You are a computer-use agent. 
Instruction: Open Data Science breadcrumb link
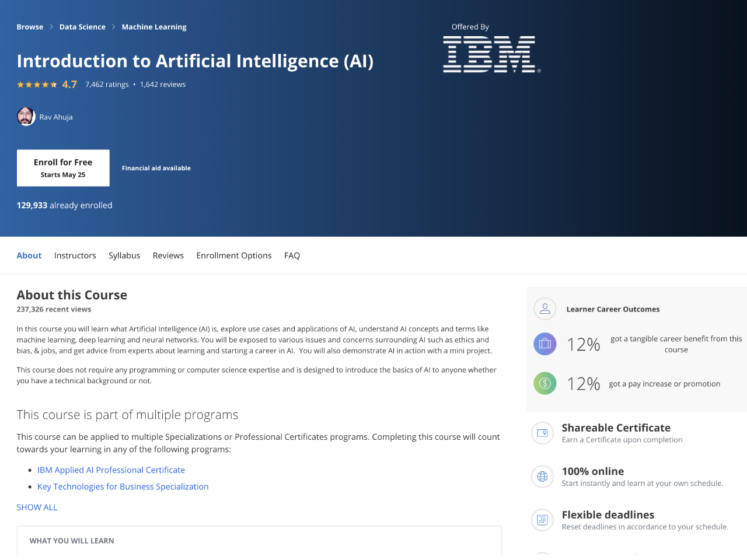[82, 27]
